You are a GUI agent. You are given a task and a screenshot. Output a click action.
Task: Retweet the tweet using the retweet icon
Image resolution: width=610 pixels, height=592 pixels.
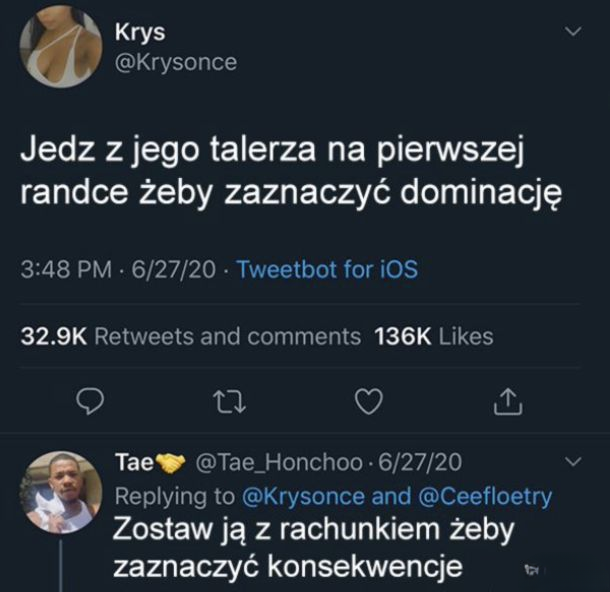pos(229,402)
